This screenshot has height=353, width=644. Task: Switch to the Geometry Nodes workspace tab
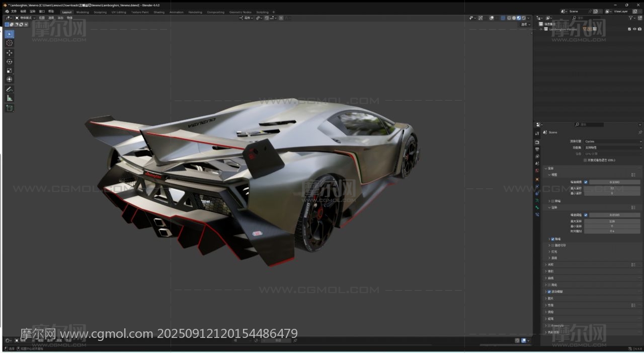coord(240,12)
